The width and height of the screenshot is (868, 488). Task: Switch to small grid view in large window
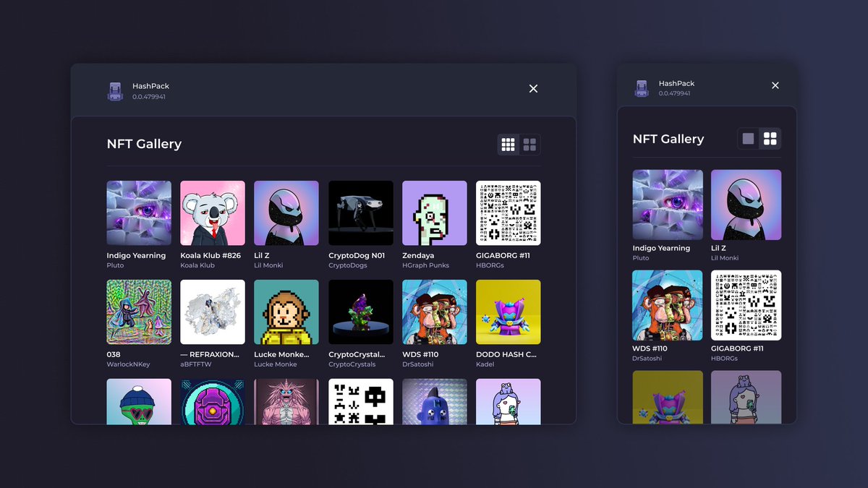(509, 145)
